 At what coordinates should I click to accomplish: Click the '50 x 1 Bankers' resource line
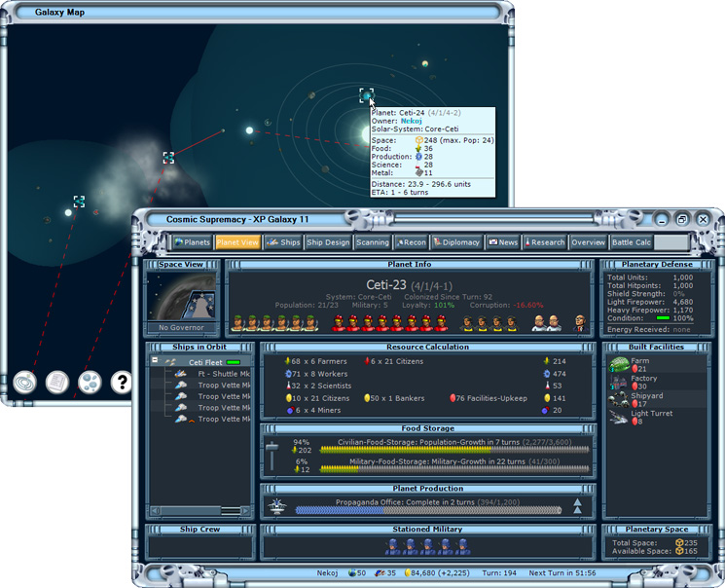(x=394, y=398)
